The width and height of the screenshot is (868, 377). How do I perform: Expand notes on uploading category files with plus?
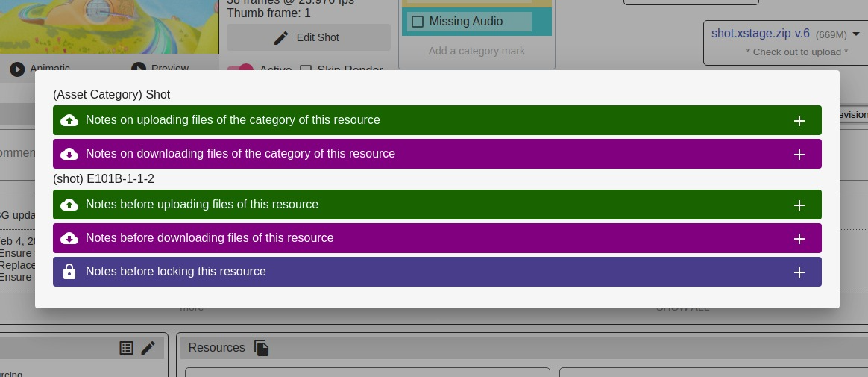coord(799,120)
